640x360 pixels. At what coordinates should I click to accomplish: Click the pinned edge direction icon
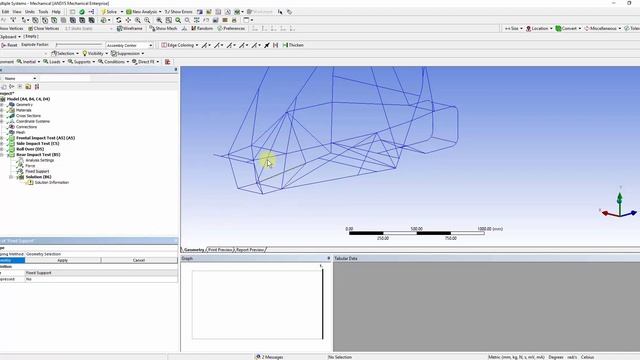[x=267, y=45]
